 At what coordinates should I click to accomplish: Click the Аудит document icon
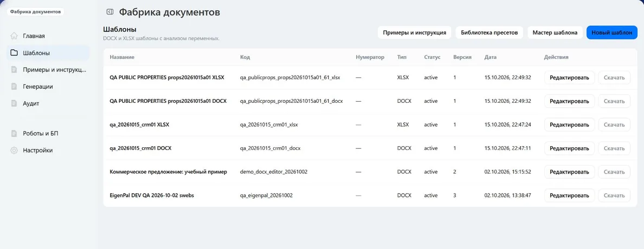click(14, 103)
